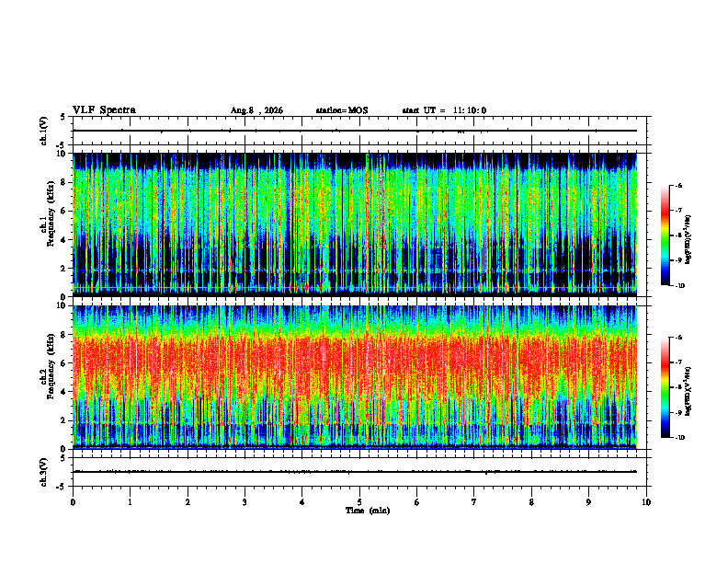This screenshot has height=563, width=728.
Task: Click the ch.2 spectrogram color scale bar
Action: coord(665,387)
